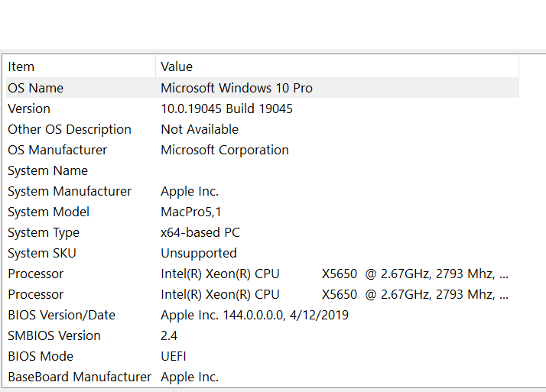The image size is (546, 392).
Task: Select the System Name row
Action: (x=262, y=170)
